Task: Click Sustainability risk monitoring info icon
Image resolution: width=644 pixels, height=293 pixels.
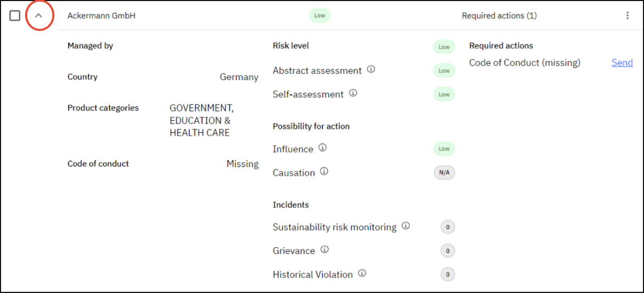Action: 406,226
